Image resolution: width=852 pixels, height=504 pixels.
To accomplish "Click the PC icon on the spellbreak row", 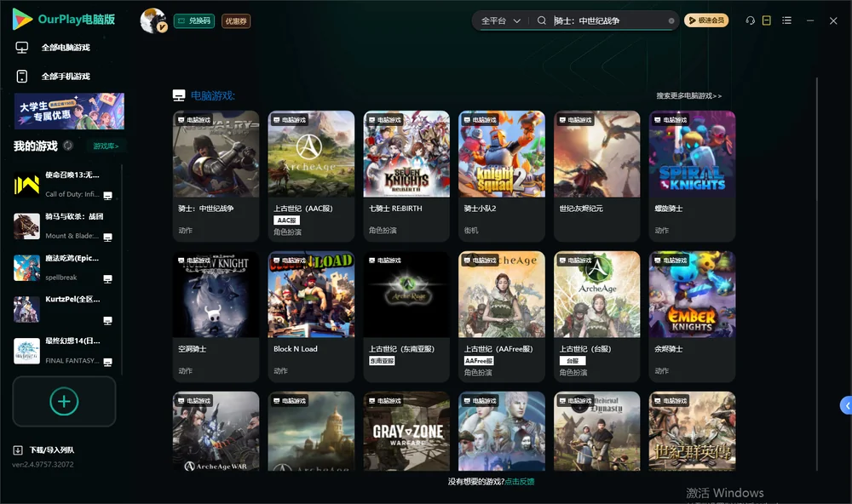I will (x=107, y=279).
